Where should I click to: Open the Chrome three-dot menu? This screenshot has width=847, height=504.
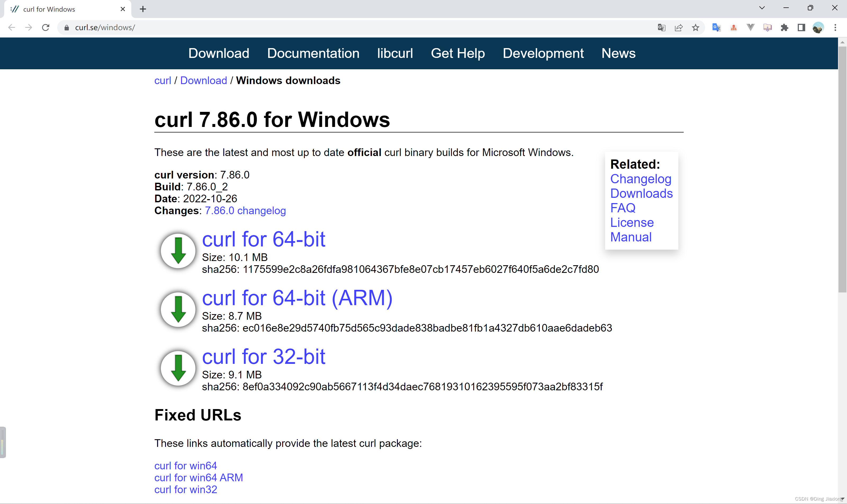click(835, 28)
